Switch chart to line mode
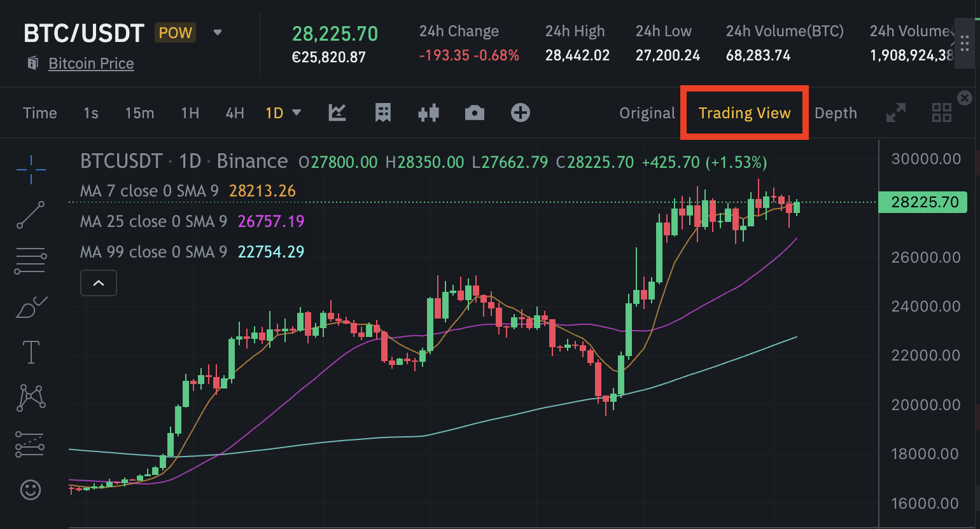This screenshot has width=980, height=529. coord(337,113)
